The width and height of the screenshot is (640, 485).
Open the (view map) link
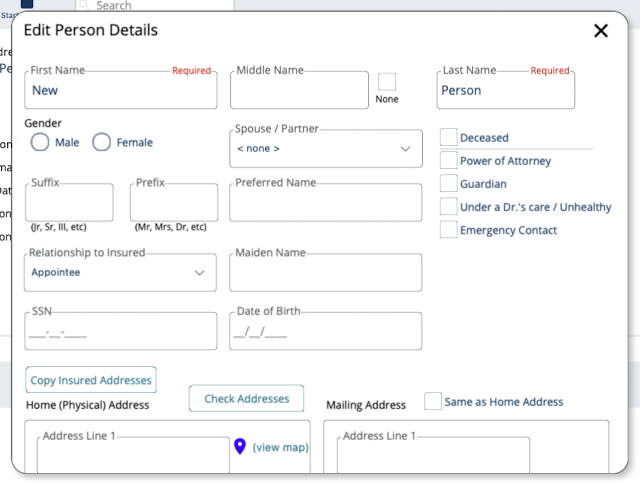(280, 447)
